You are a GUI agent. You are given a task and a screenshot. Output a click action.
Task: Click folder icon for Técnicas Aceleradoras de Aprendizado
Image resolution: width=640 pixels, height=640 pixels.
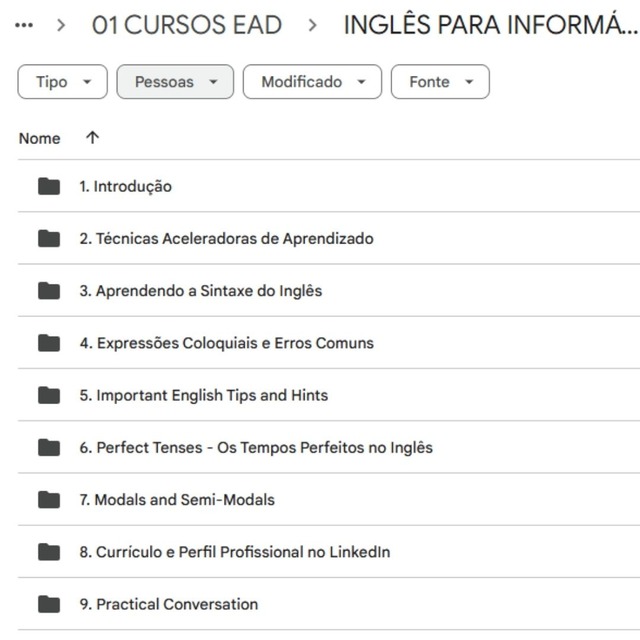48,238
